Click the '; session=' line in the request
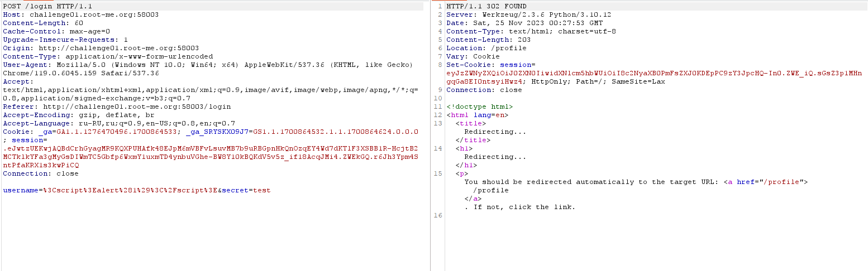 pyautogui.click(x=25, y=140)
